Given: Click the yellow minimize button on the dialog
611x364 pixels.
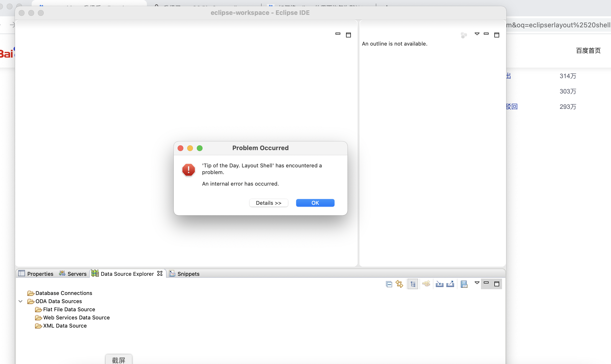Looking at the screenshot, I should pos(190,148).
